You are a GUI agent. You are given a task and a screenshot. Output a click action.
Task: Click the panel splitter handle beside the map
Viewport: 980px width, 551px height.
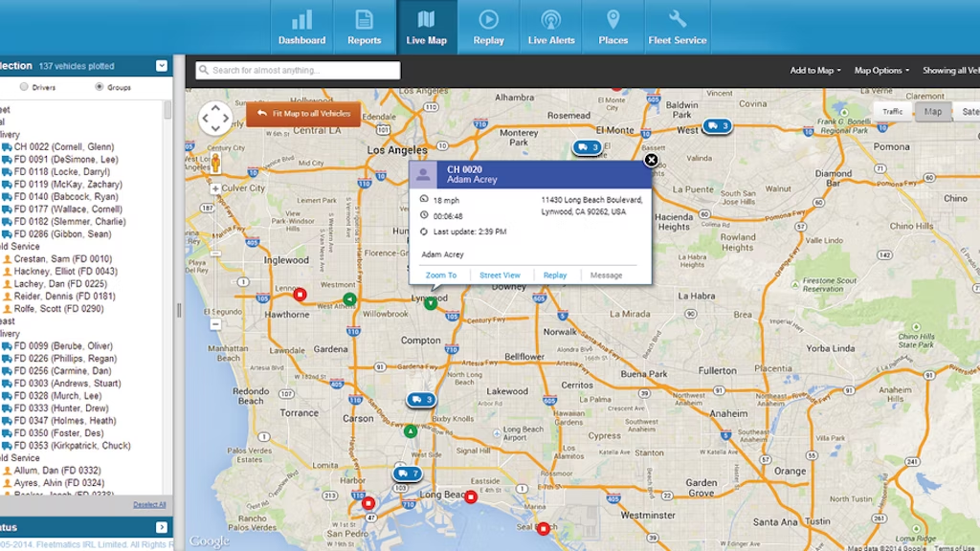click(x=179, y=311)
